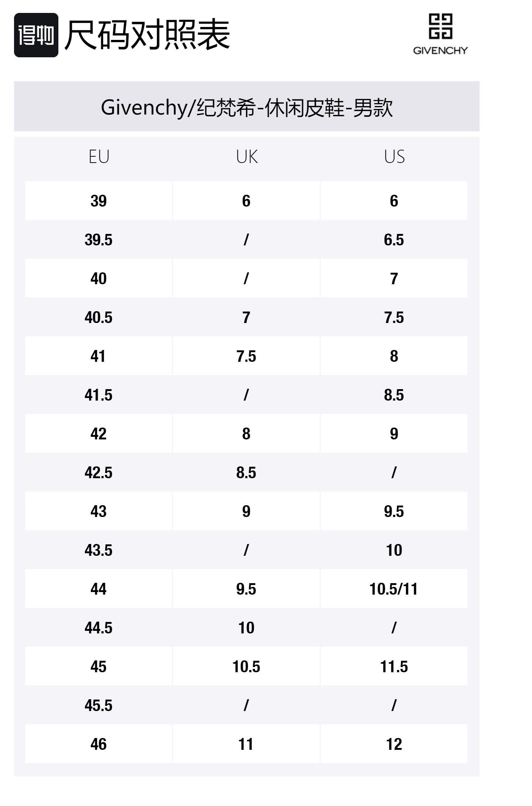The height and width of the screenshot is (806, 532).
Task: Click the UK size 7.5 cell
Action: tap(246, 356)
